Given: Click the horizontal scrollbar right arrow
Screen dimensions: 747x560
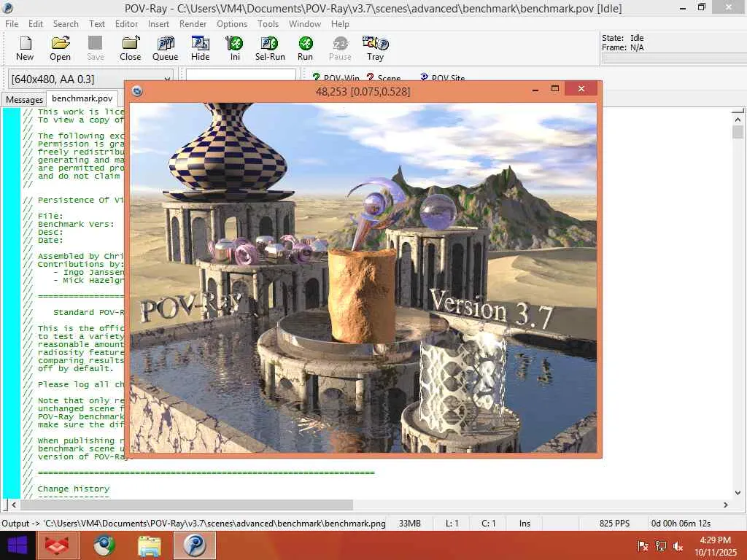Looking at the screenshot, I should tap(726, 505).
